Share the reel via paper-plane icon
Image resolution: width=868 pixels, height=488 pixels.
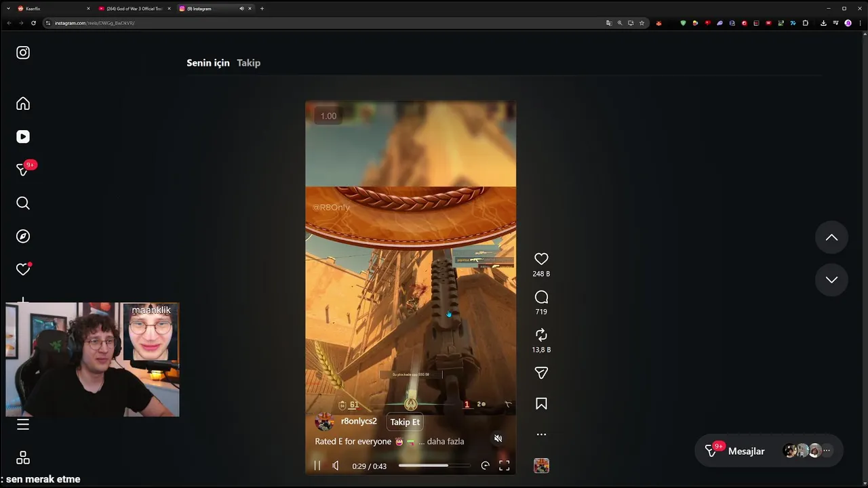tap(541, 373)
